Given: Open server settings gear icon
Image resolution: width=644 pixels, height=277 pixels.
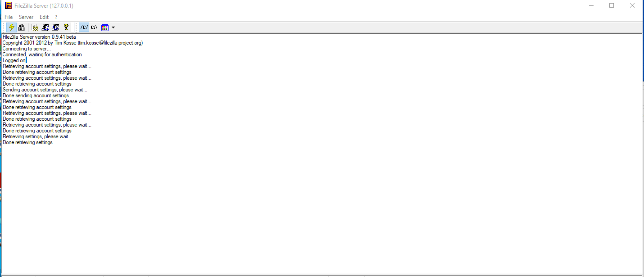Looking at the screenshot, I should [x=35, y=27].
